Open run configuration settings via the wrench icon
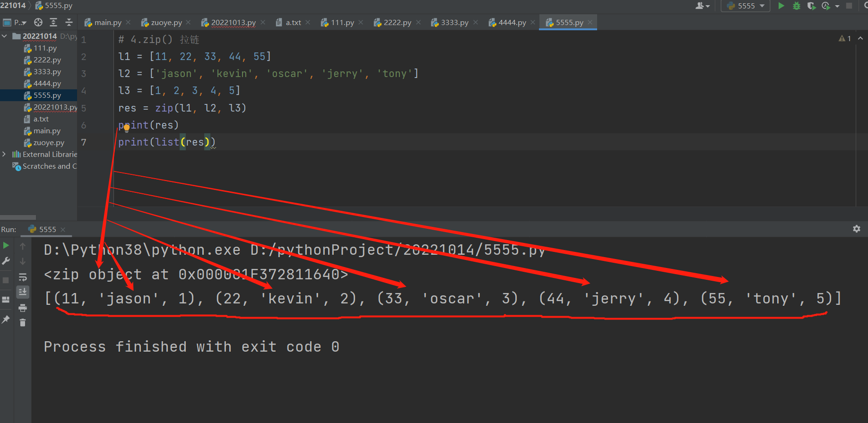Viewport: 868px width, 423px height. point(6,261)
